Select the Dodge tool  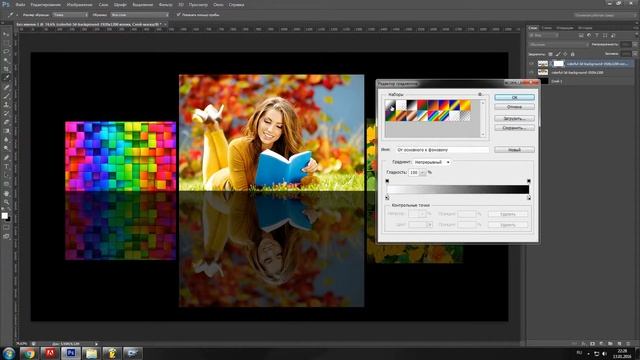[x=6, y=149]
